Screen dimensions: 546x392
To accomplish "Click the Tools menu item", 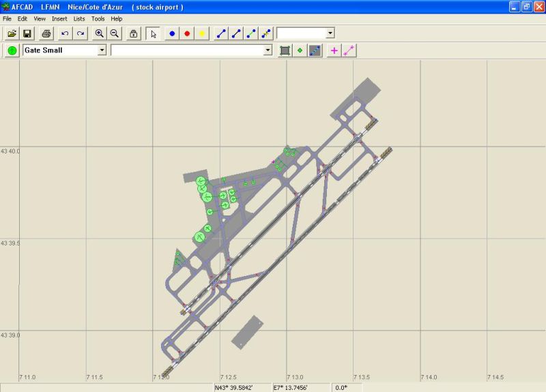I will click(x=98, y=18).
